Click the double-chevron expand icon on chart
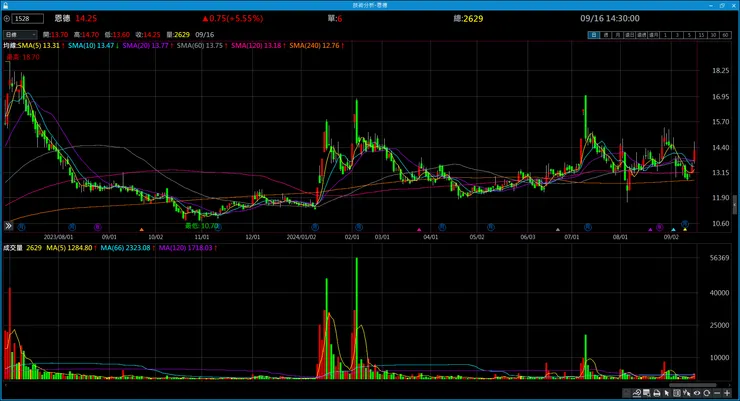The width and height of the screenshot is (740, 401). click(x=8, y=226)
